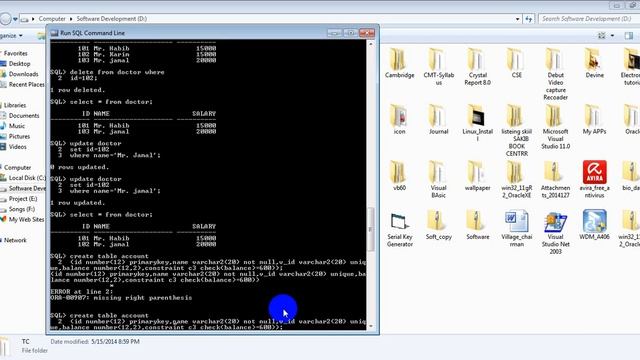
Task: Open the WDM_A406 file
Action: tap(594, 225)
